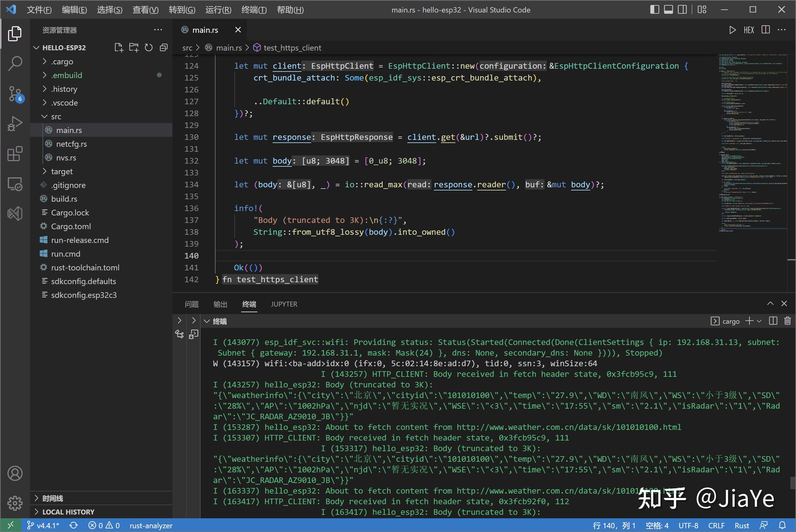The height and width of the screenshot is (532, 796).
Task: Toggle the bottom panel layout button
Action: [668, 9]
